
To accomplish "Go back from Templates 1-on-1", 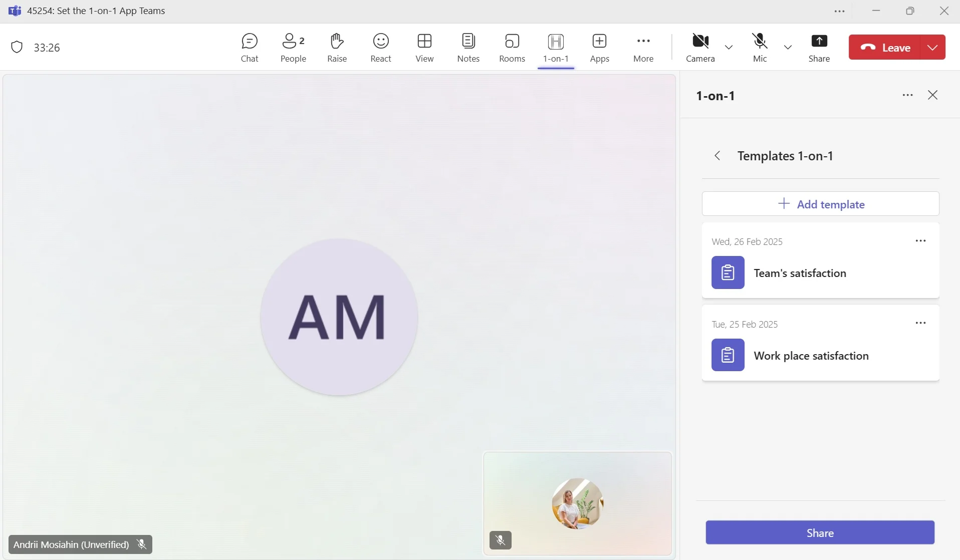I will pyautogui.click(x=717, y=156).
